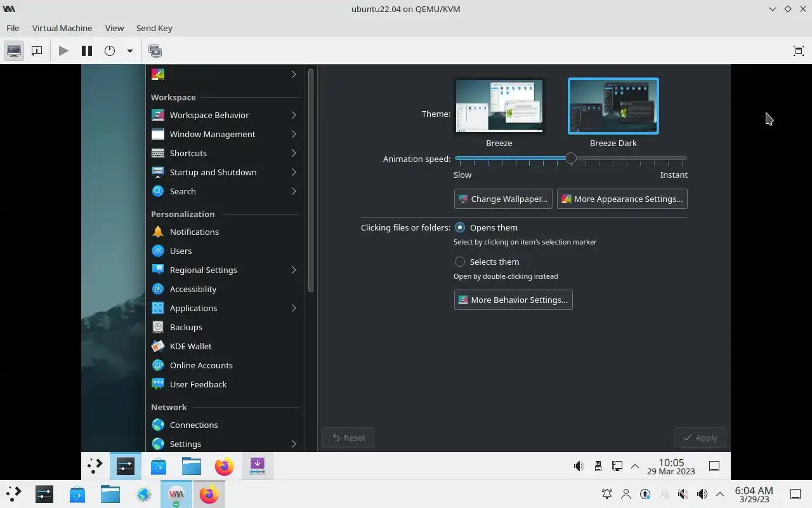
Task: Click More Appearance Settings button
Action: pos(622,199)
